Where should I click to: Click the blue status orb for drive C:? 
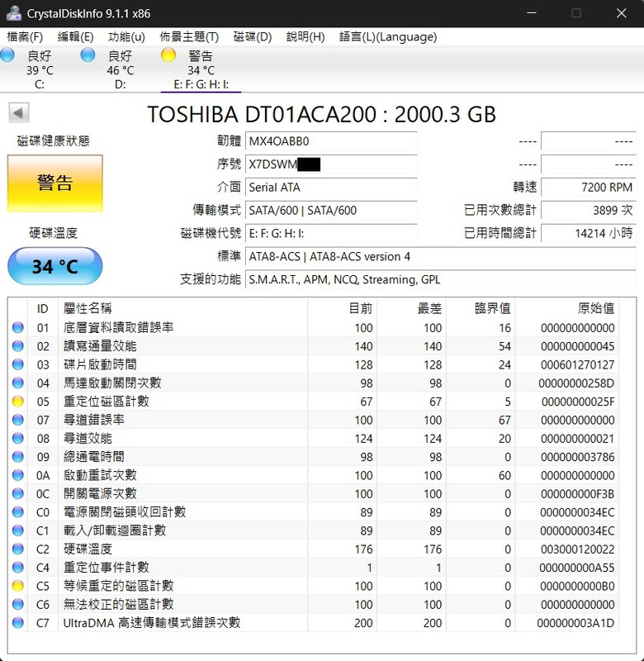coord(7,55)
